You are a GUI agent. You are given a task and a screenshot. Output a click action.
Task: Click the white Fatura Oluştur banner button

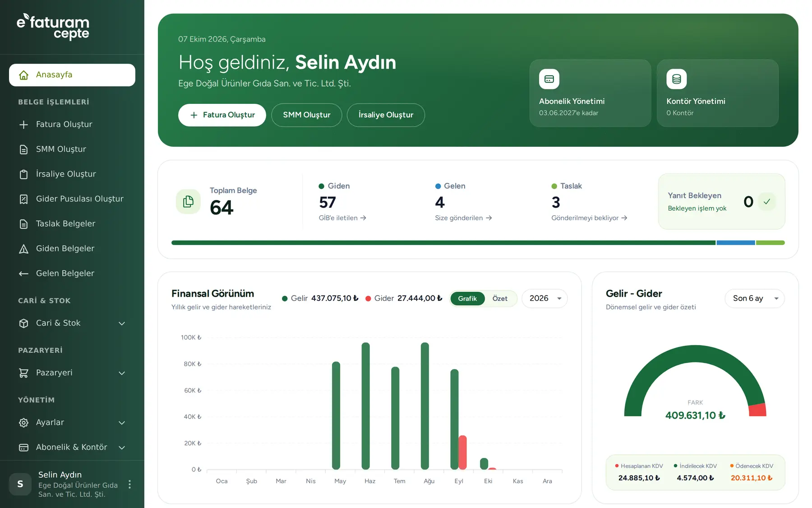coord(222,115)
